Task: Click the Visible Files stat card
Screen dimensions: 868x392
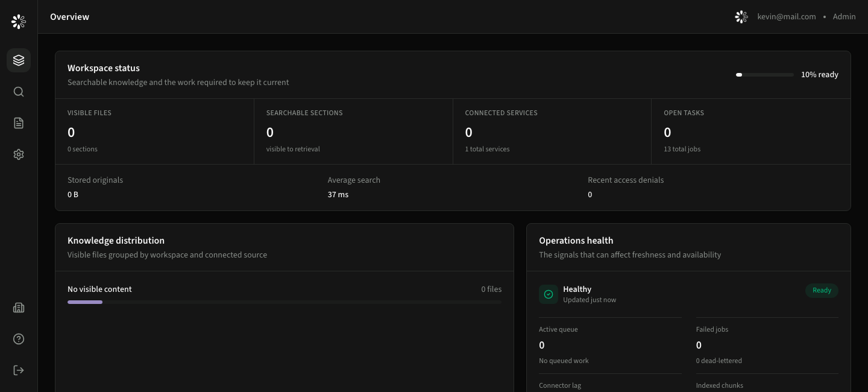Action: [155, 131]
